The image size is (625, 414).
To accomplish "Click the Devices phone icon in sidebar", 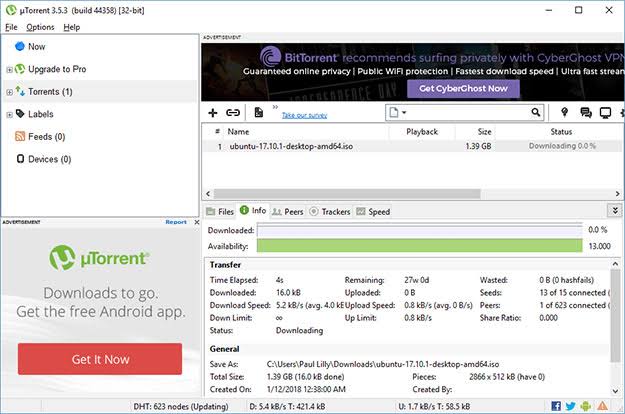I will (x=20, y=159).
